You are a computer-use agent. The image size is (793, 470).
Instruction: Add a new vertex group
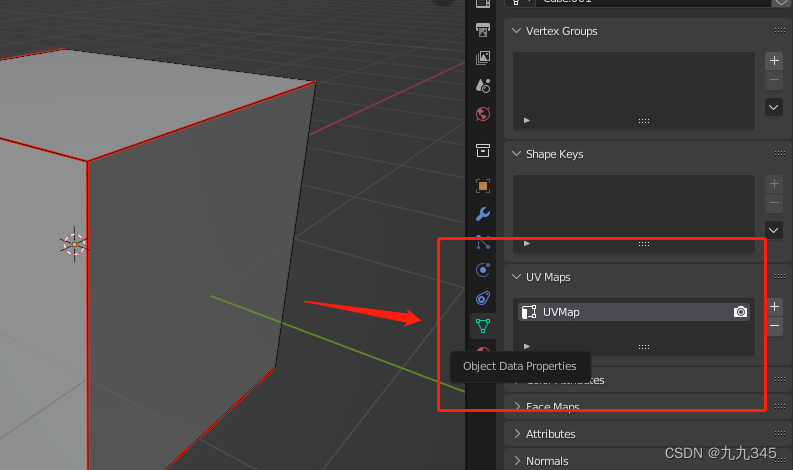click(x=774, y=61)
